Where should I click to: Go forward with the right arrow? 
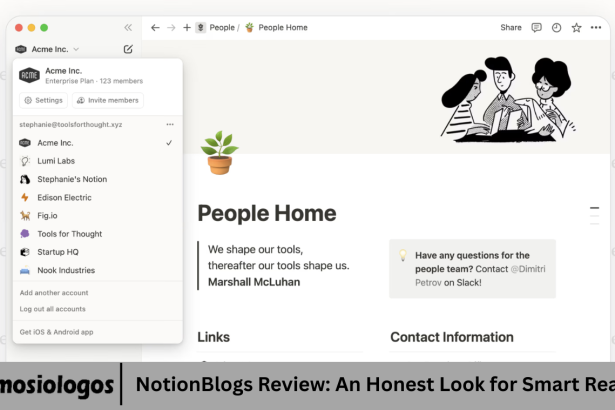point(171,27)
